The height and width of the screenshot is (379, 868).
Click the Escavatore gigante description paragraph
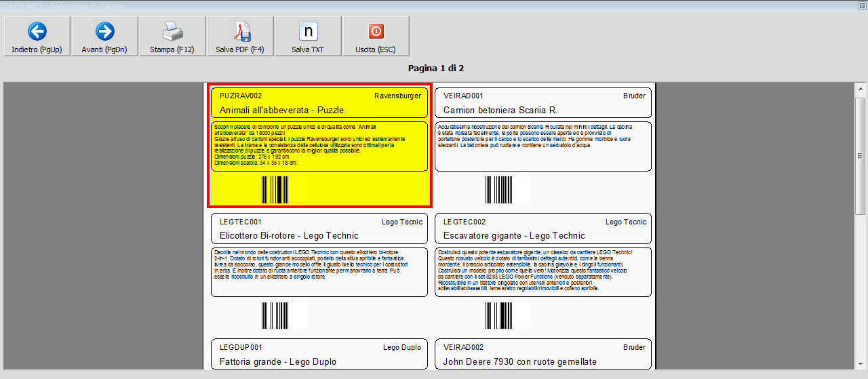click(536, 269)
